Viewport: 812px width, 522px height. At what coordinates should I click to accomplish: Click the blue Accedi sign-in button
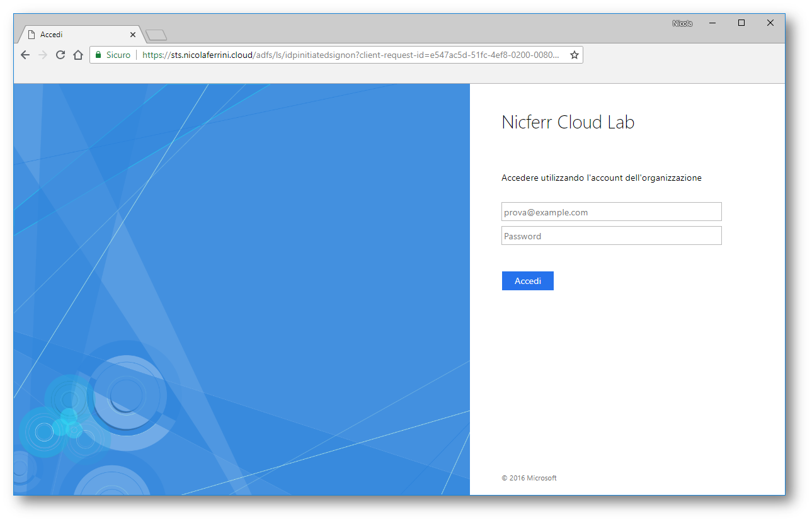pos(528,281)
